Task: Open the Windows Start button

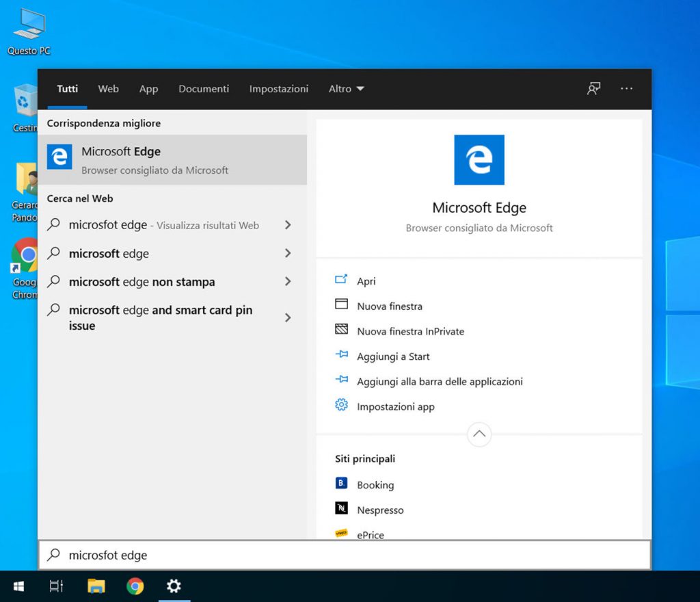Action: [x=19, y=586]
